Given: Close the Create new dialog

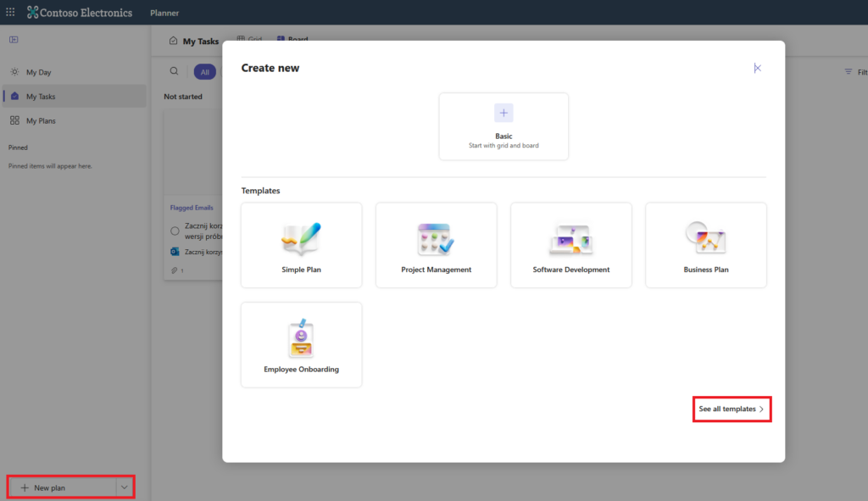Looking at the screenshot, I should (757, 68).
